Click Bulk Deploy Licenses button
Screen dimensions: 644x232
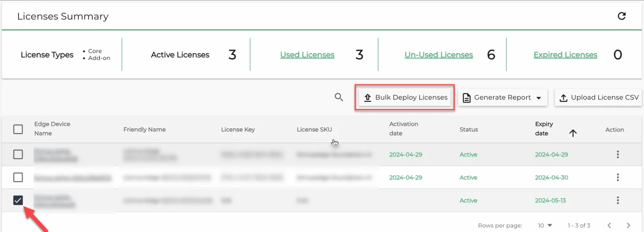tap(405, 97)
